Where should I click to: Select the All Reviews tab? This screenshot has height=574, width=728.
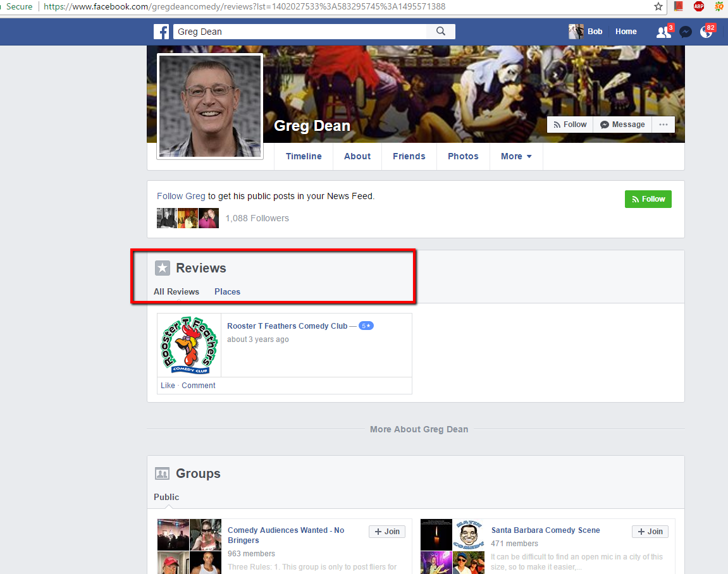pos(176,291)
